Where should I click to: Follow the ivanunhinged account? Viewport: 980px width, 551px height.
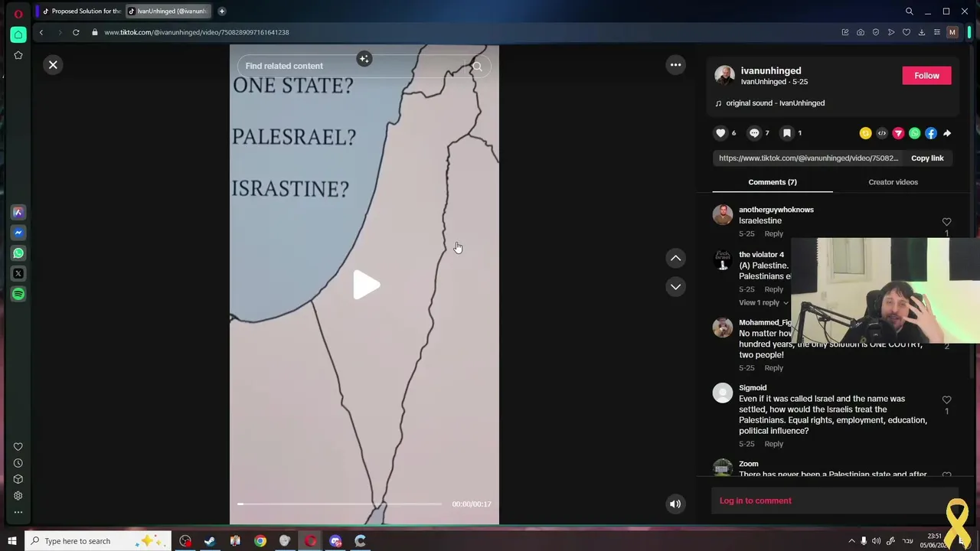926,75
